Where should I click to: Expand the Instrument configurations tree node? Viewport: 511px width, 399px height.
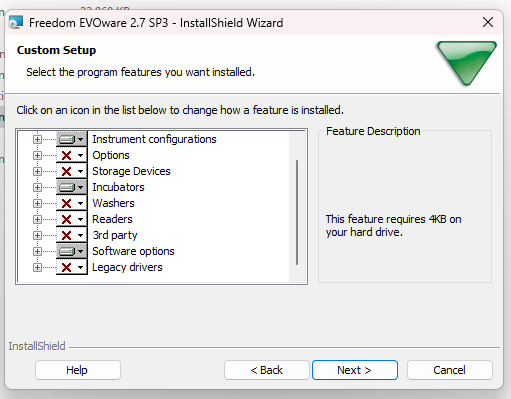(x=37, y=139)
